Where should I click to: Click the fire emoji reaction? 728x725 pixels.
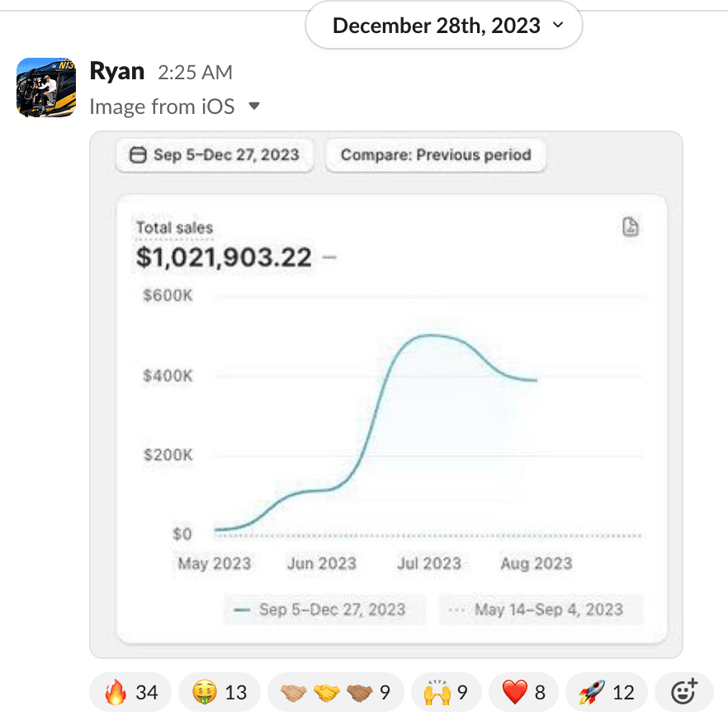pyautogui.click(x=130, y=691)
